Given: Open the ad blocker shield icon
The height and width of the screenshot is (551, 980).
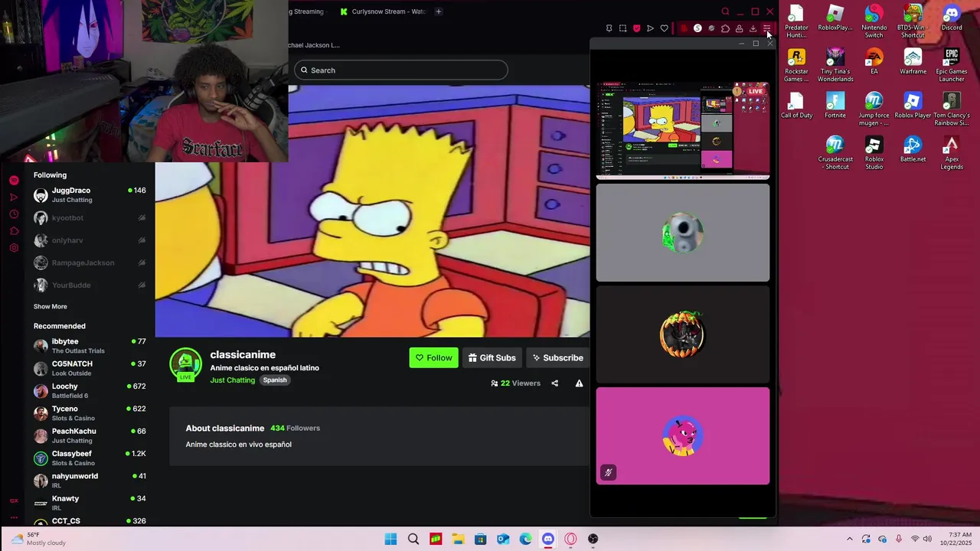Looking at the screenshot, I should coord(636,28).
